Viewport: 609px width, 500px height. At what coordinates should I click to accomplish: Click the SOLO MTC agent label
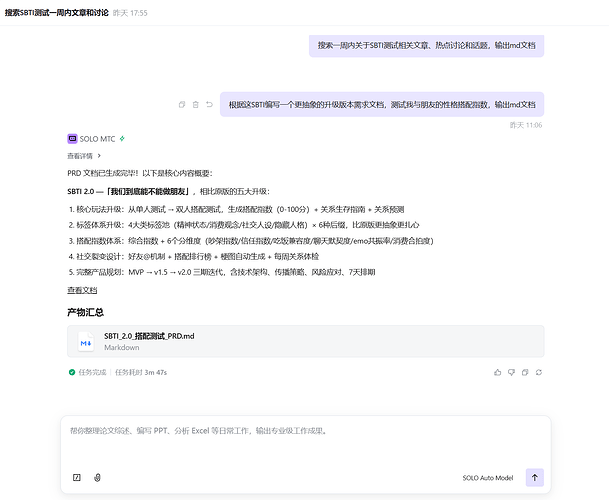pos(98,139)
